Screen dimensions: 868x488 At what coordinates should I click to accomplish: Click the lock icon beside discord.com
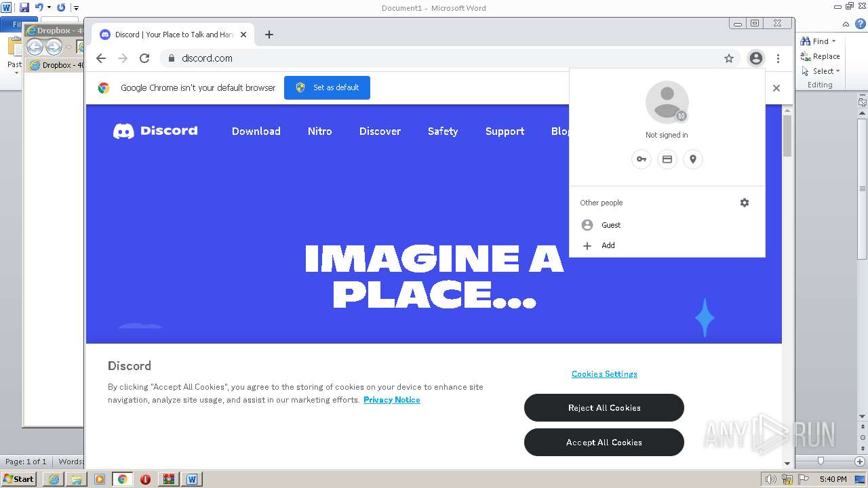point(172,58)
